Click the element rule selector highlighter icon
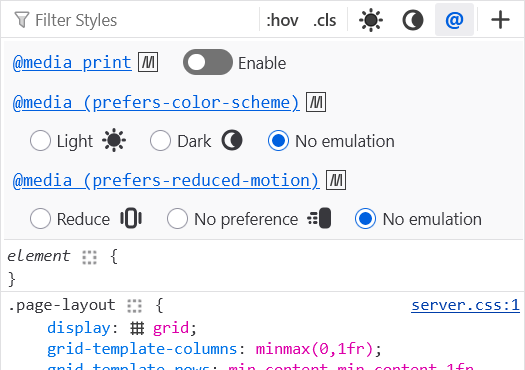 [x=89, y=257]
